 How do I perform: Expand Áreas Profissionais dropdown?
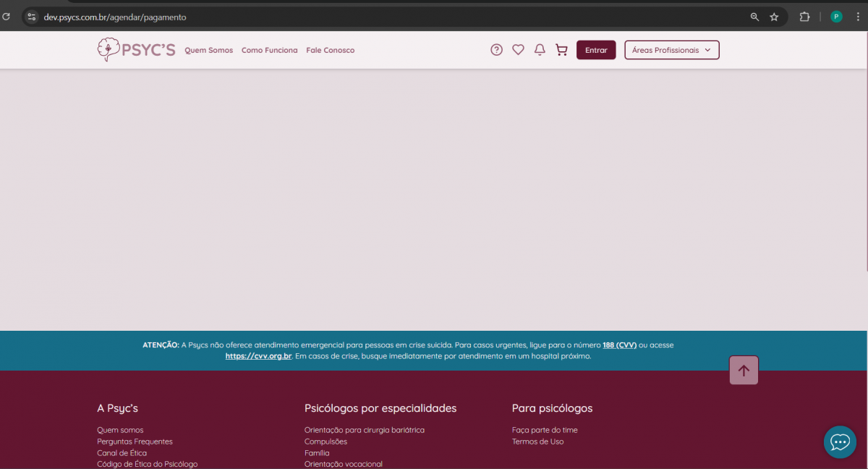coord(671,50)
